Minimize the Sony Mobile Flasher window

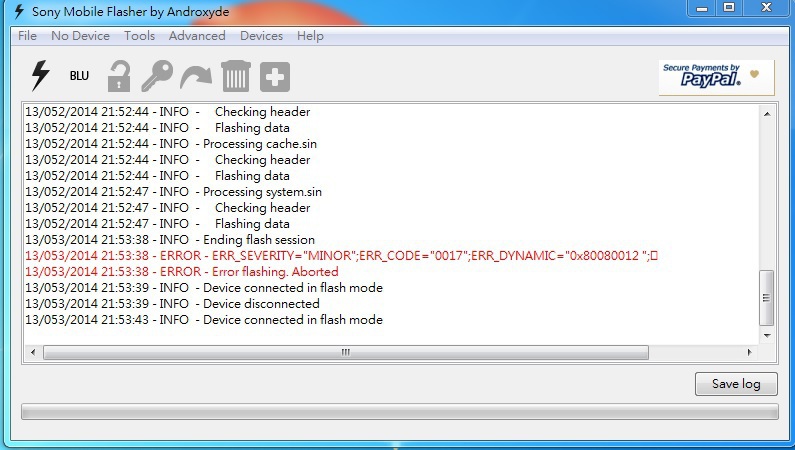(x=702, y=8)
